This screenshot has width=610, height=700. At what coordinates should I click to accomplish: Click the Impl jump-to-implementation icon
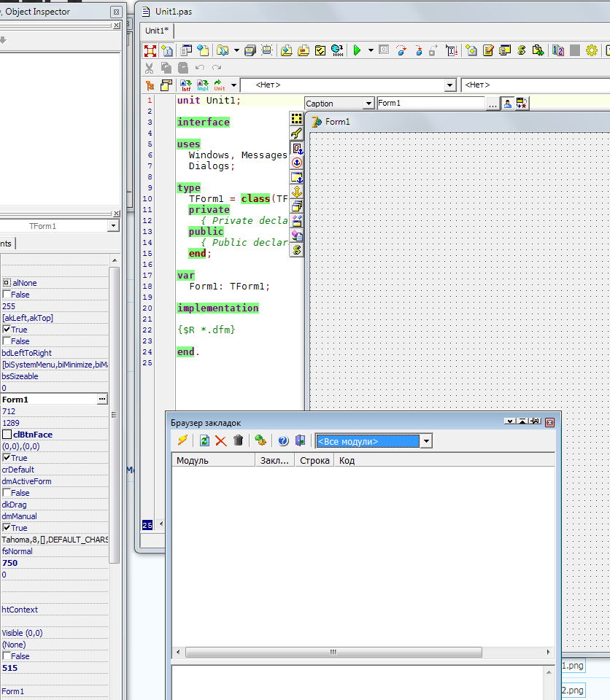pyautogui.click(x=203, y=85)
